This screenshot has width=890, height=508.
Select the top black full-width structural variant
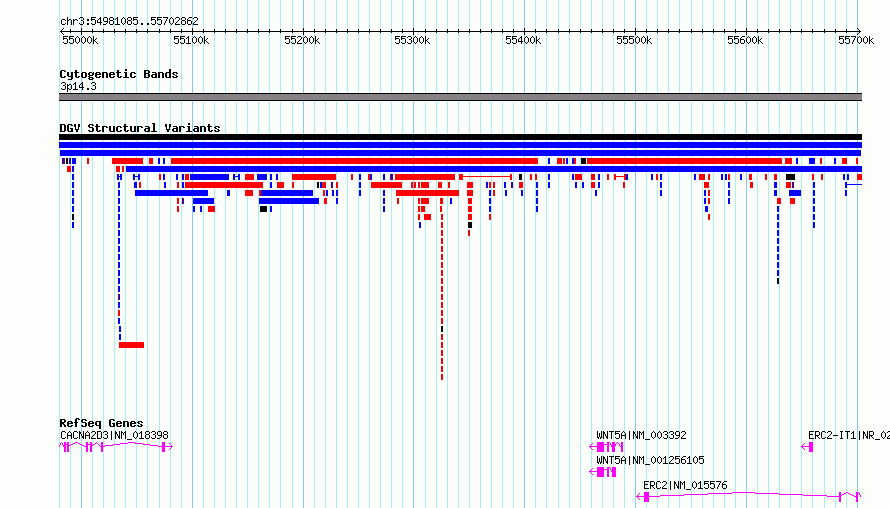460,137
